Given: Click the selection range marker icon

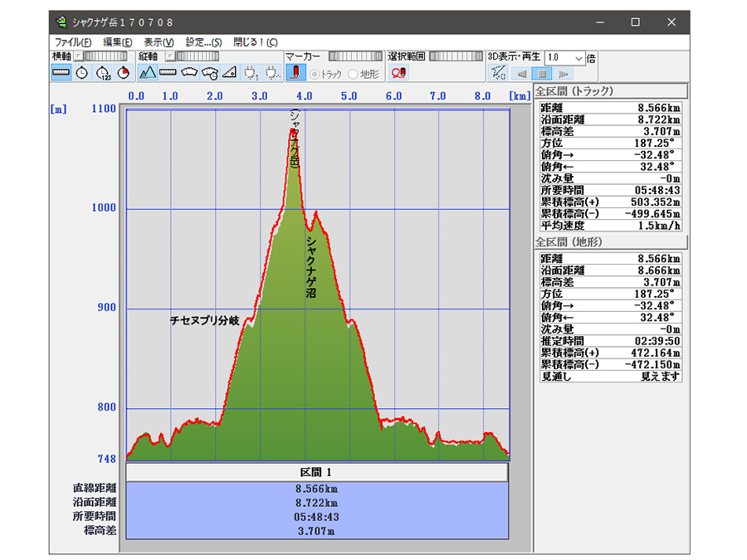Looking at the screenshot, I should click(x=398, y=73).
